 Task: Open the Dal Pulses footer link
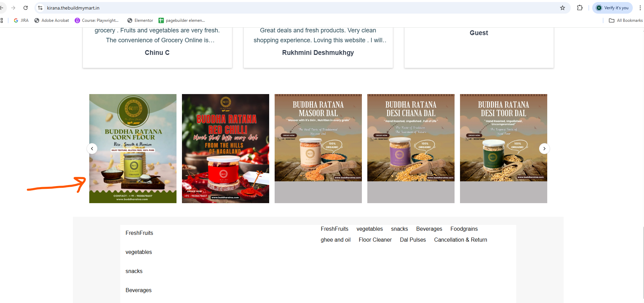click(413, 240)
